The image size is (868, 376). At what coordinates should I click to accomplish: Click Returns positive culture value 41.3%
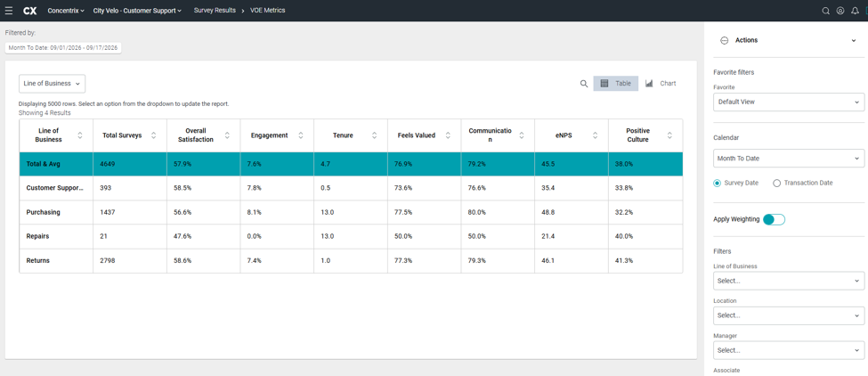tap(624, 261)
